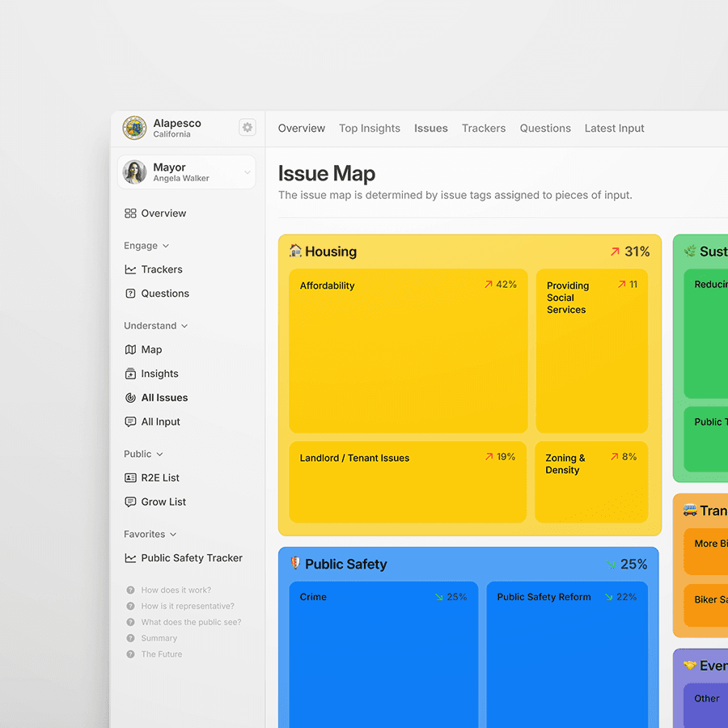Click the Public Safety Tracker chart icon
The height and width of the screenshot is (728, 728).
(130, 558)
